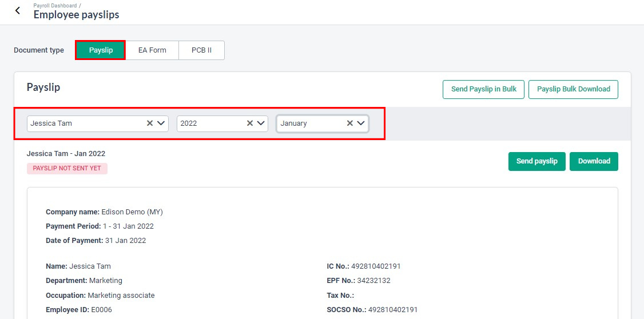This screenshot has height=319, width=644.
Task: Click the Jessica Tam - Jan 2022 heading
Action: [66, 154]
